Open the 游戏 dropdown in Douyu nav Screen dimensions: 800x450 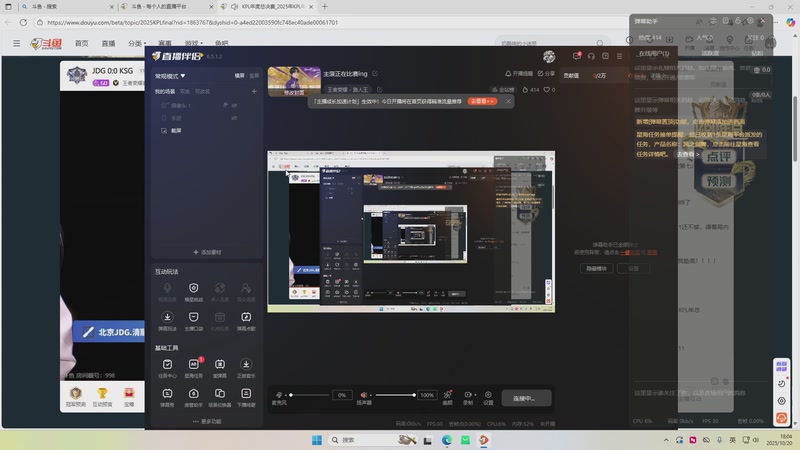click(193, 43)
